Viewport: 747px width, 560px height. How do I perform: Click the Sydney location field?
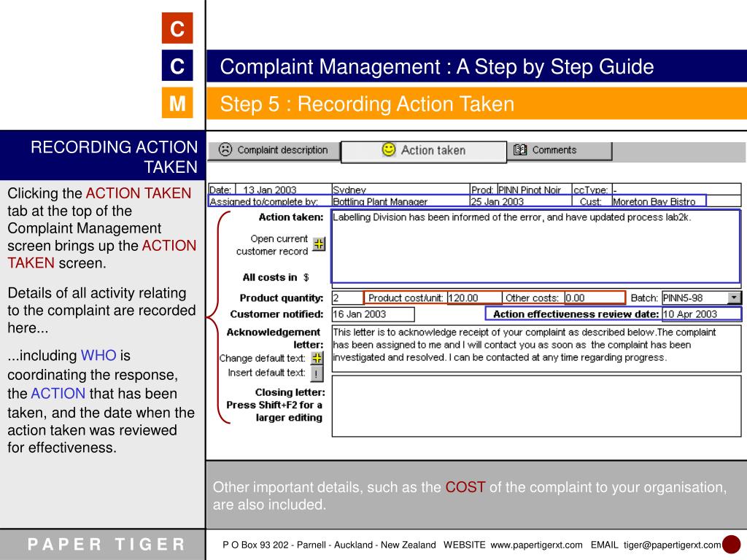point(400,190)
